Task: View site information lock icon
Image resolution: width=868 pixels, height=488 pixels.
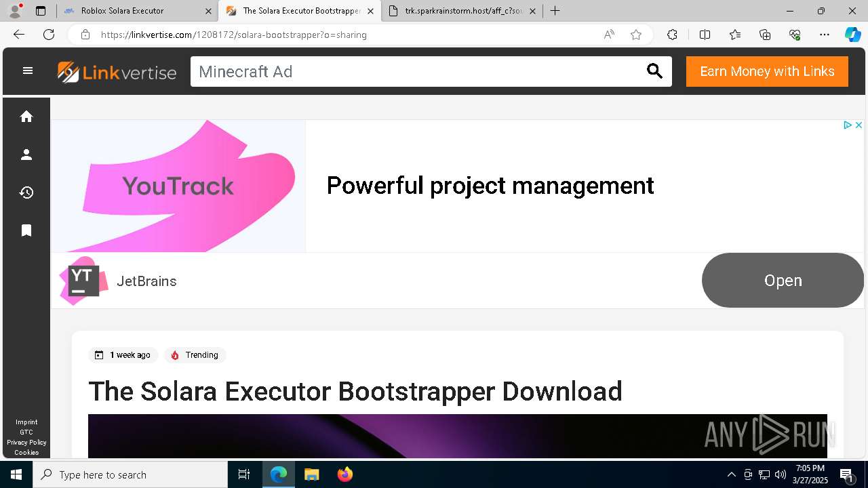Action: coord(85,35)
